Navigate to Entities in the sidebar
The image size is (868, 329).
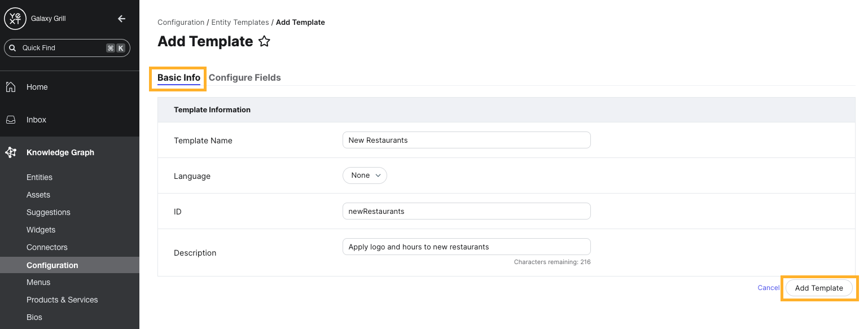pyautogui.click(x=39, y=177)
